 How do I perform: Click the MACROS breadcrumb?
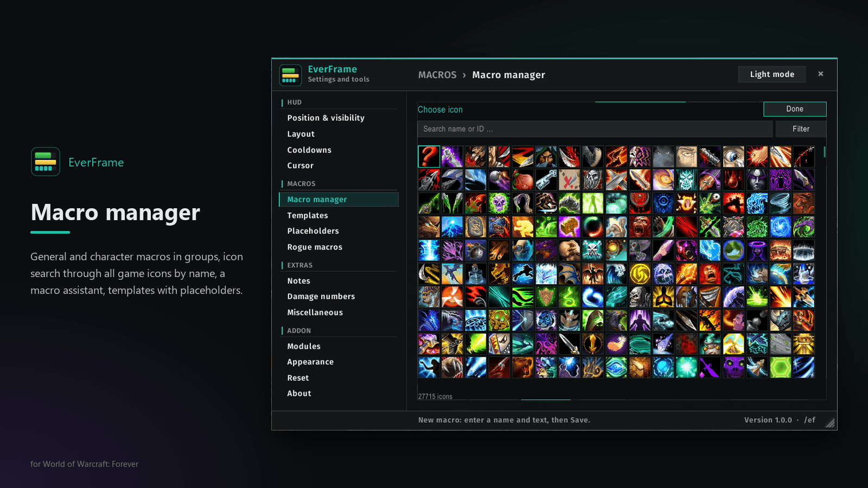[437, 75]
